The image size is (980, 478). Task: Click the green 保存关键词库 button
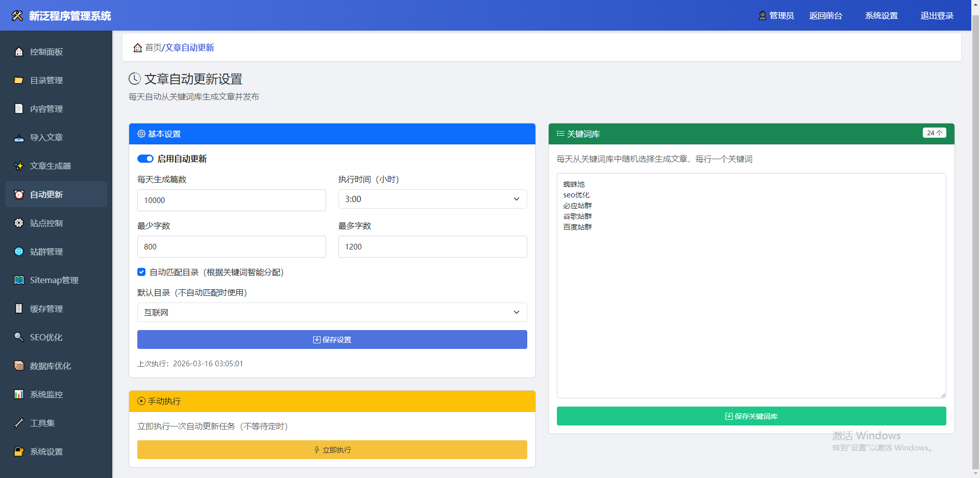tap(751, 416)
